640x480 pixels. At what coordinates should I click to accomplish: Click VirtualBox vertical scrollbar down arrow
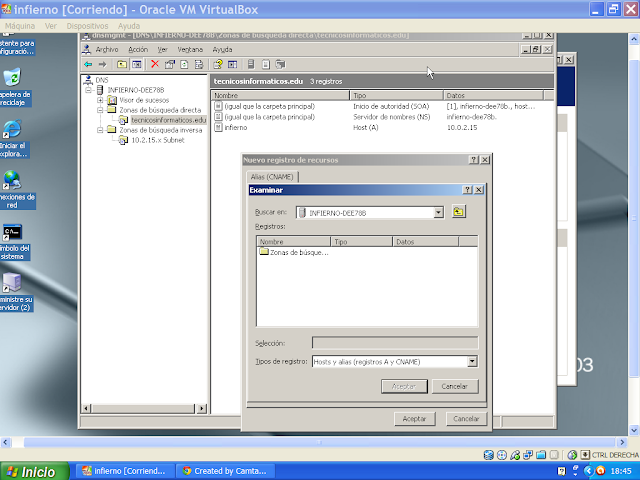click(x=634, y=430)
